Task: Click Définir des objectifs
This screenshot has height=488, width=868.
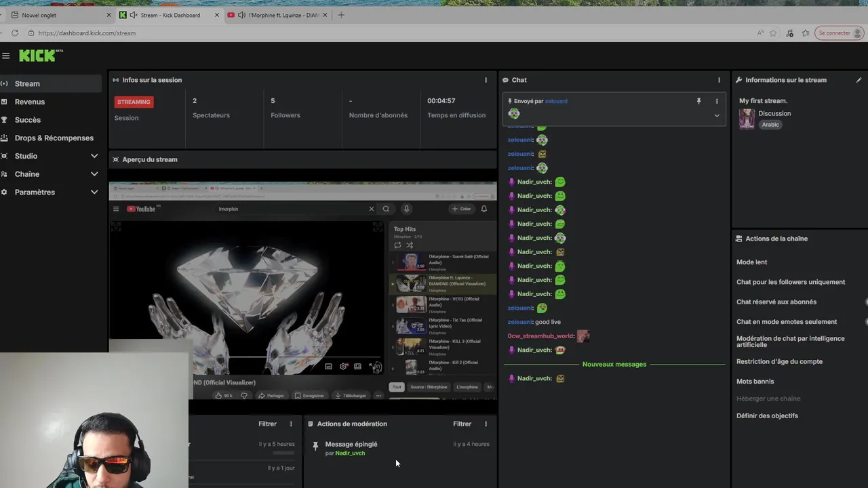Action: 767,415
